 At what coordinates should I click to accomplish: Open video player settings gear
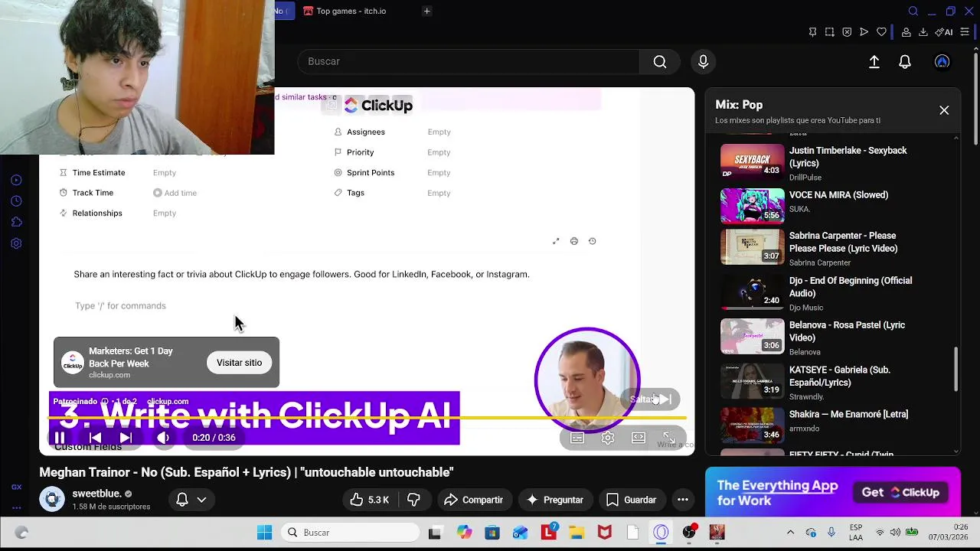click(608, 438)
